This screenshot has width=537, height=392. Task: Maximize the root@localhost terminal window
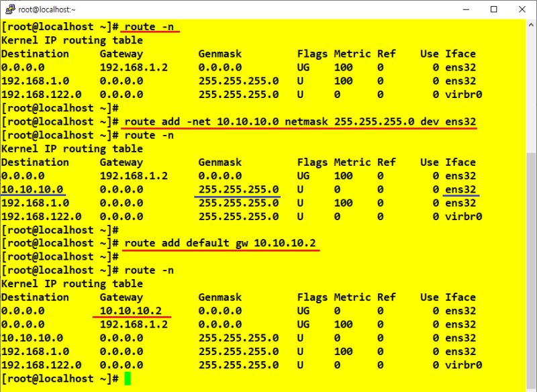[494, 9]
